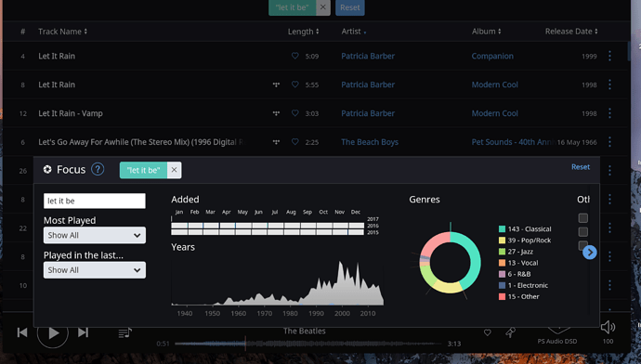Sort by Release Date column header
Screen dimensions: 641x364
click(571, 32)
